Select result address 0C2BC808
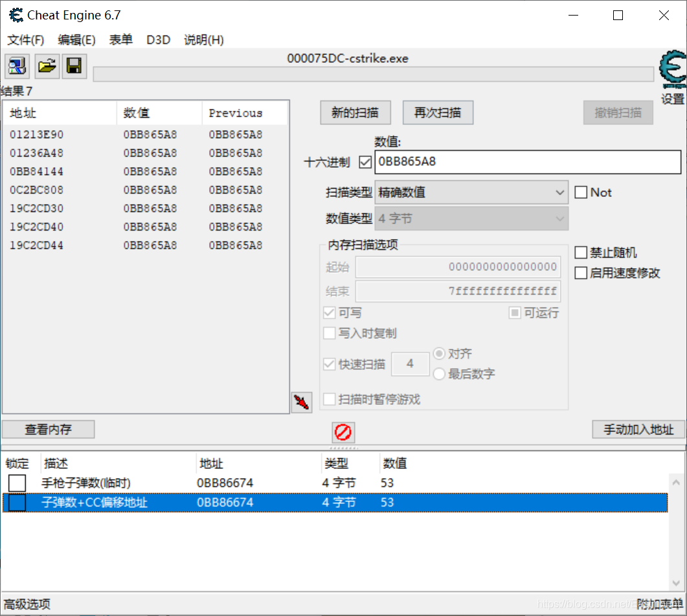The width and height of the screenshot is (687, 616). 37,190
